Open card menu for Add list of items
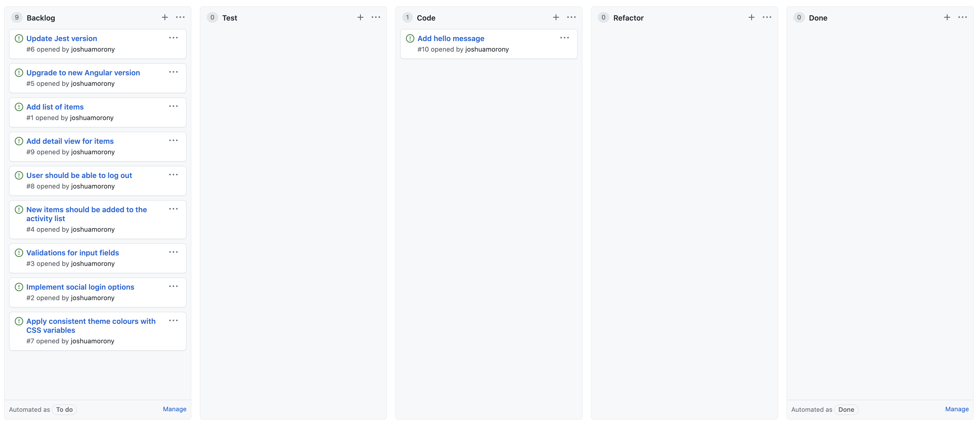980x426 pixels. pos(173,106)
